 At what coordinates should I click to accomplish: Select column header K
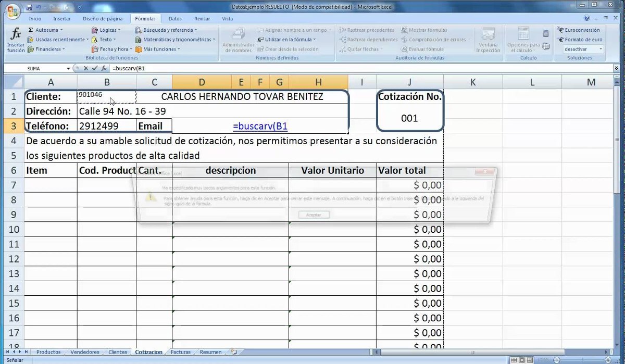(472, 82)
